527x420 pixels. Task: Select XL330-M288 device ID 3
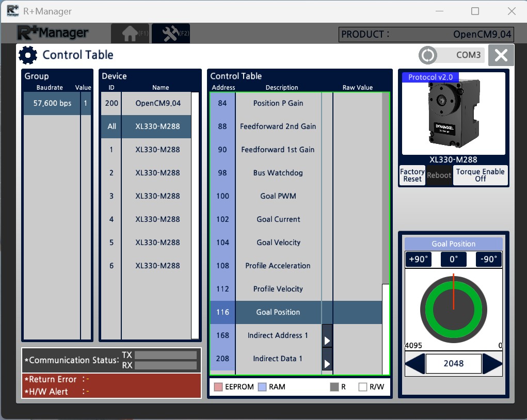[x=146, y=196]
